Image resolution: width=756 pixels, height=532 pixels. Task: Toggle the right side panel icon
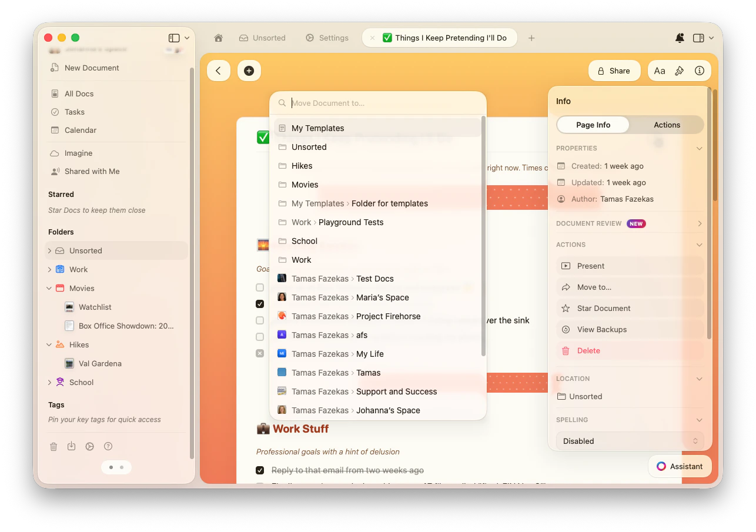(698, 38)
